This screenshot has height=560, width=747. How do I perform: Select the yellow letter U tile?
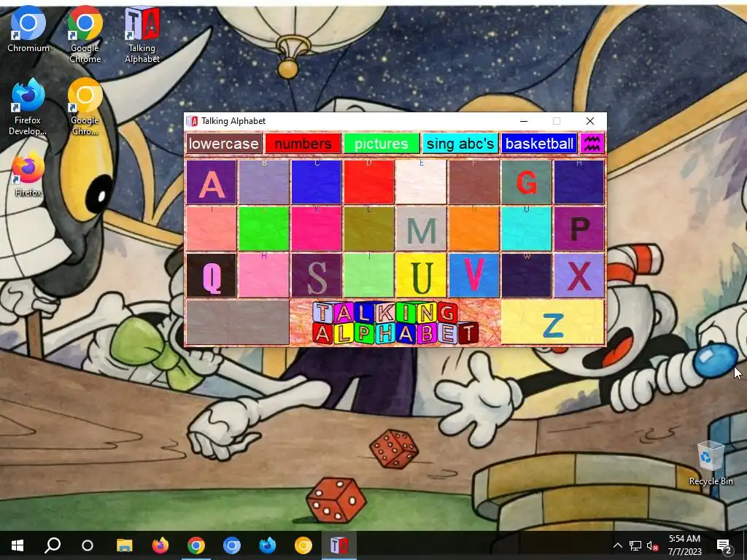(x=421, y=275)
